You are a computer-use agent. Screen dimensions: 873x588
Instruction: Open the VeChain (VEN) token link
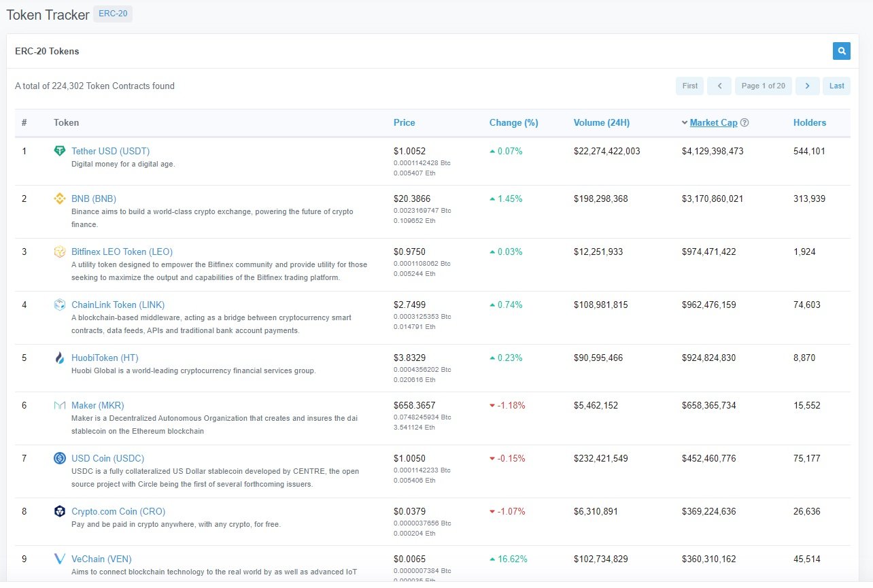101,559
